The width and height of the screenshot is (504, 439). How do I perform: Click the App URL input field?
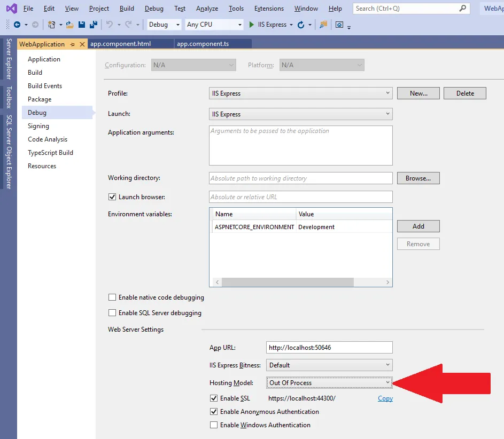[x=329, y=348]
